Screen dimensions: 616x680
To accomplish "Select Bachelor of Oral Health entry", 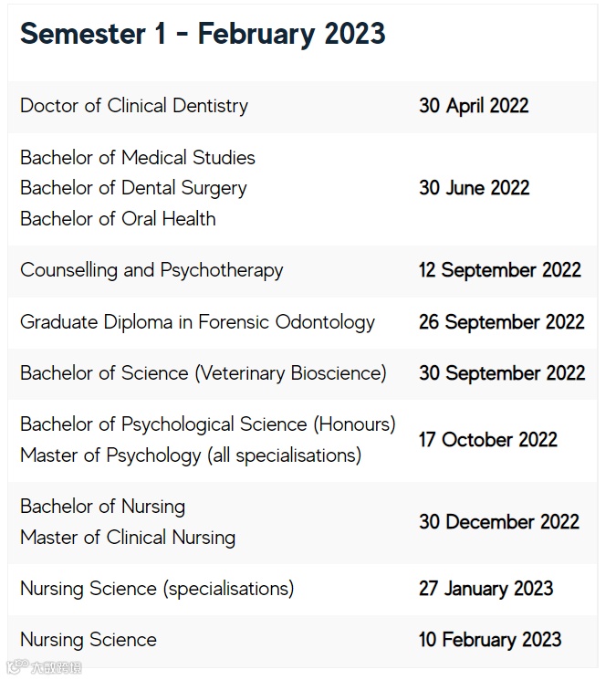I will point(118,218).
